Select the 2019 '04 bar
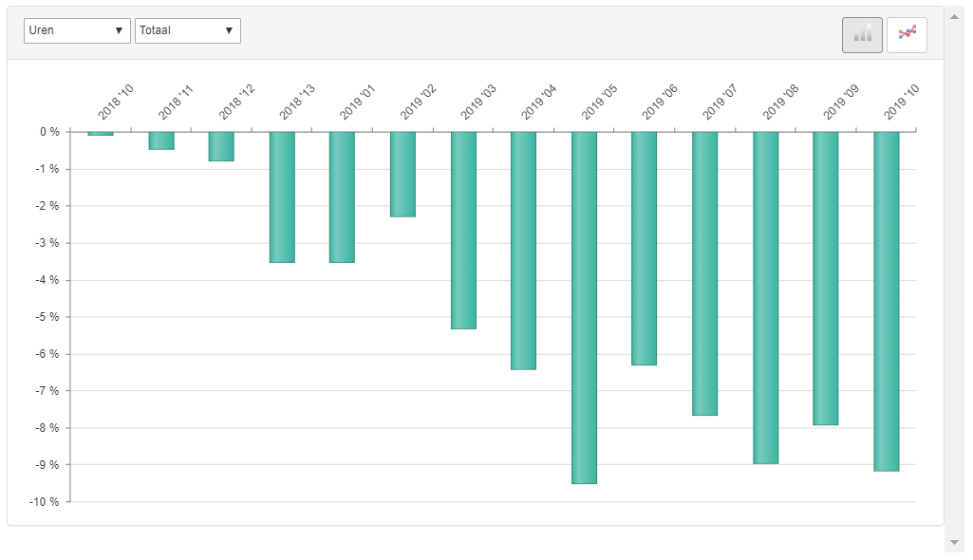The width and height of the screenshot is (973, 560). (x=523, y=251)
